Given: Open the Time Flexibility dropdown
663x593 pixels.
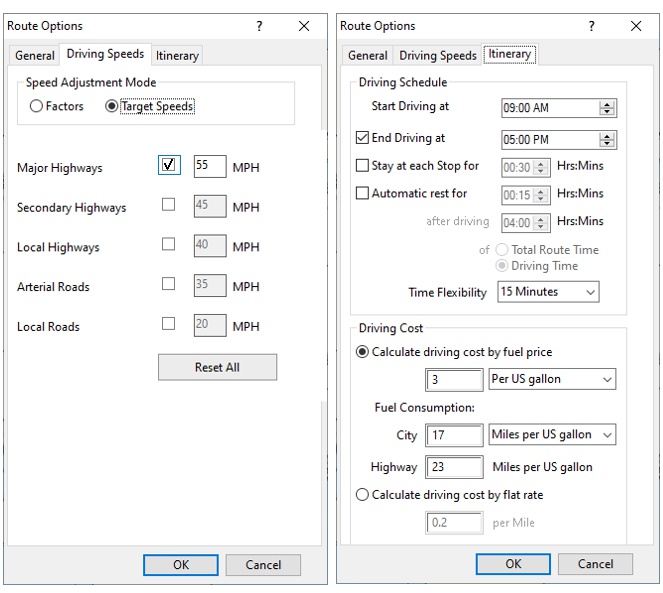Looking at the screenshot, I should [547, 292].
